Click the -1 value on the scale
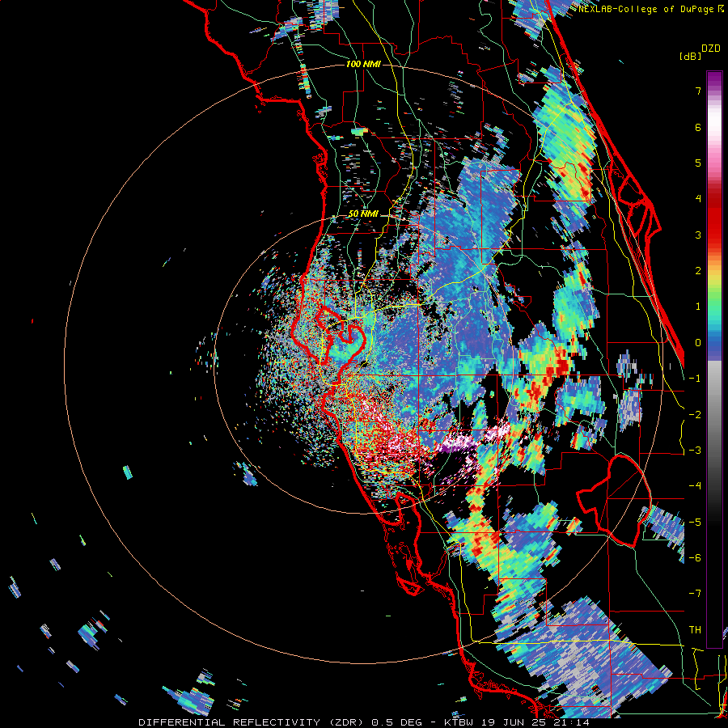The image size is (728, 728). [x=695, y=379]
